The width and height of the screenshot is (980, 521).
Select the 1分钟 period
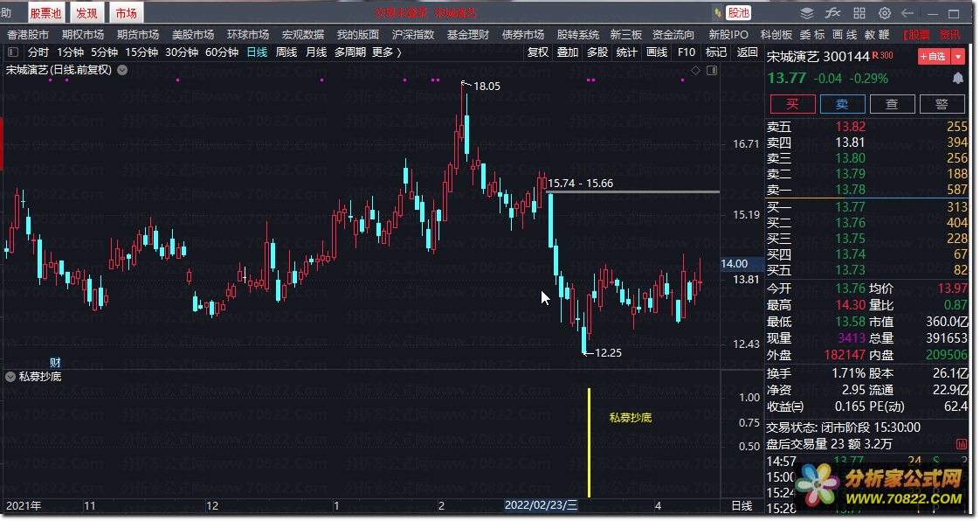tap(70, 52)
